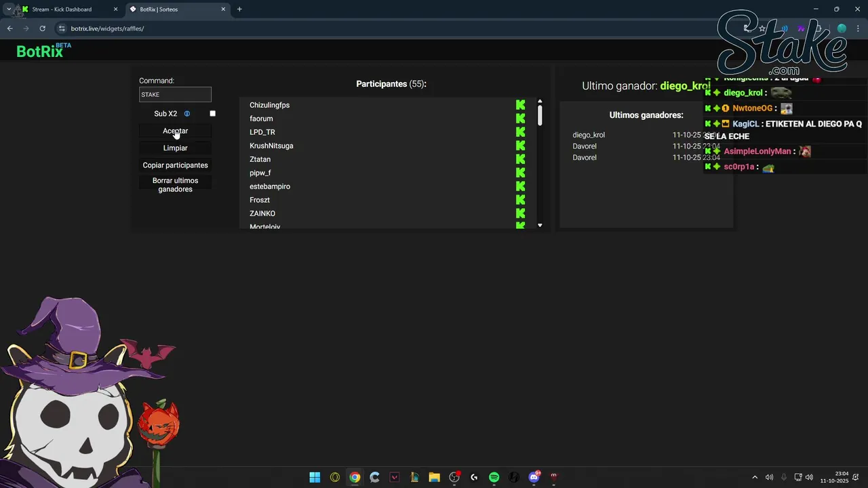Click Borrar ultimos ganadores button
Image resolution: width=868 pixels, height=488 pixels.
(x=175, y=185)
